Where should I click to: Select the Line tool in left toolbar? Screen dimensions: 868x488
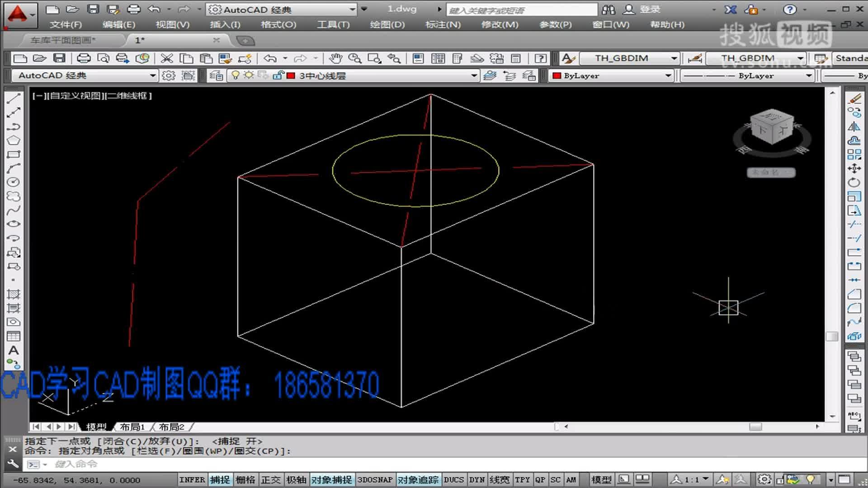point(14,98)
